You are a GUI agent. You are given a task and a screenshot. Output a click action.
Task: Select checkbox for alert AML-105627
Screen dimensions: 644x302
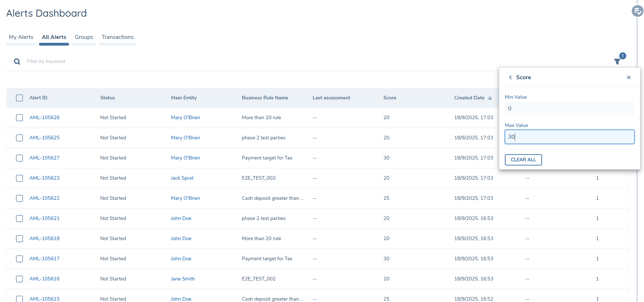point(19,158)
